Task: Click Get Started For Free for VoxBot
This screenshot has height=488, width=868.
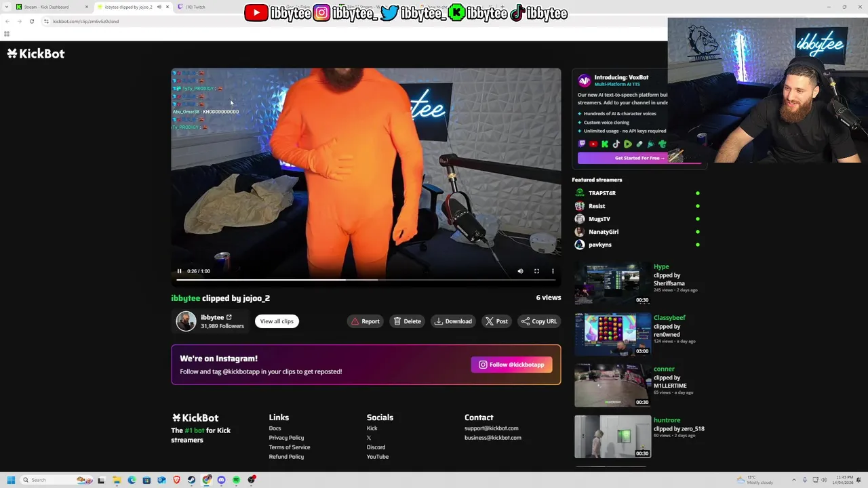Action: [639, 158]
